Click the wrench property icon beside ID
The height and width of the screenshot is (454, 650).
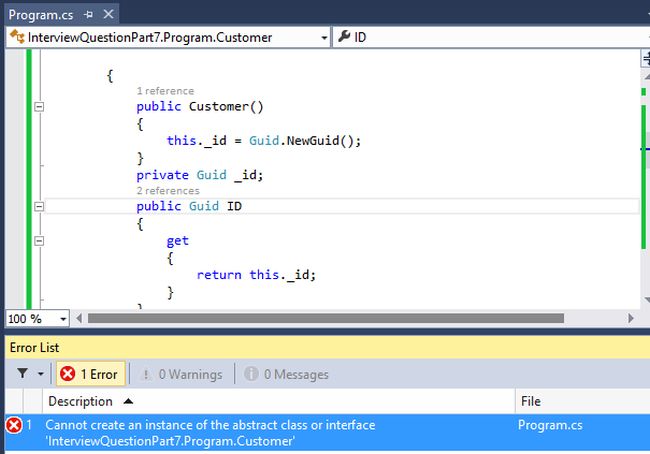(x=344, y=36)
